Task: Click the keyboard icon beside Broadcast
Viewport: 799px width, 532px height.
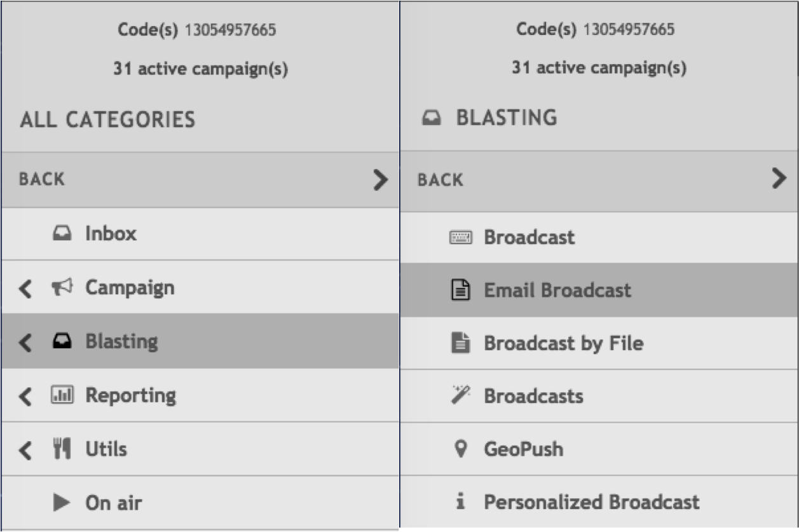Action: (461, 238)
